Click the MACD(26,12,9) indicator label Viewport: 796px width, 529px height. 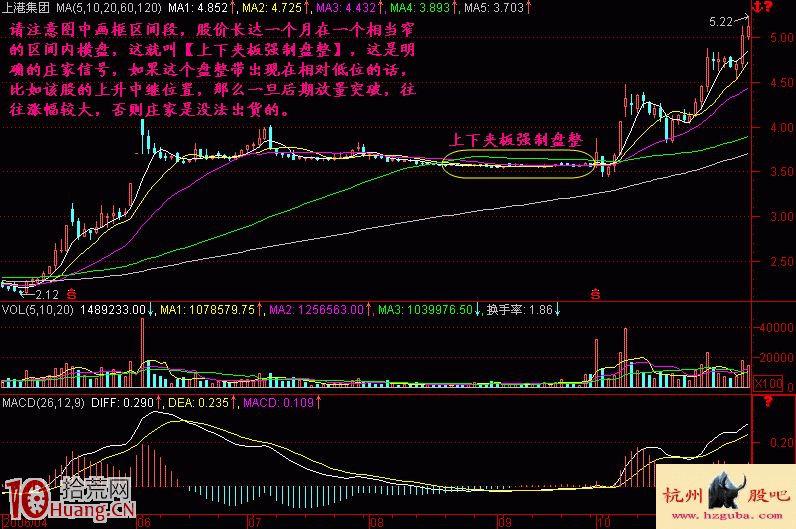(43, 403)
